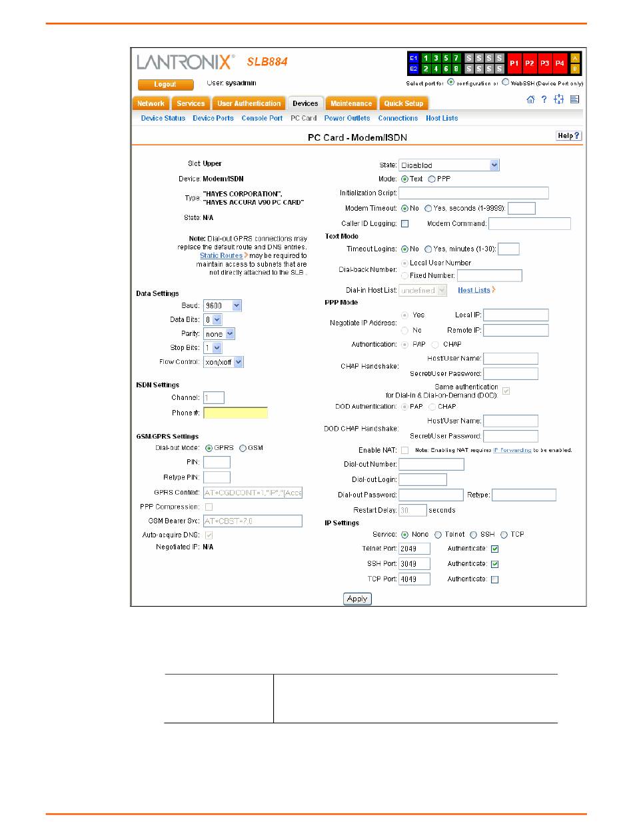This screenshot has height=840, width=633.
Task: Click power outlet P4 indicator
Action: [x=560, y=63]
